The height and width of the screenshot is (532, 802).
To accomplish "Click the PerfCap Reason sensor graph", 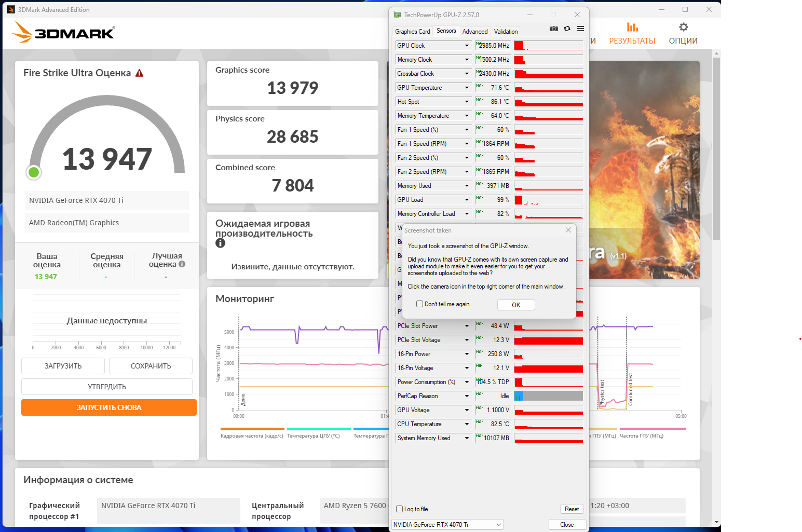I will pyautogui.click(x=549, y=396).
